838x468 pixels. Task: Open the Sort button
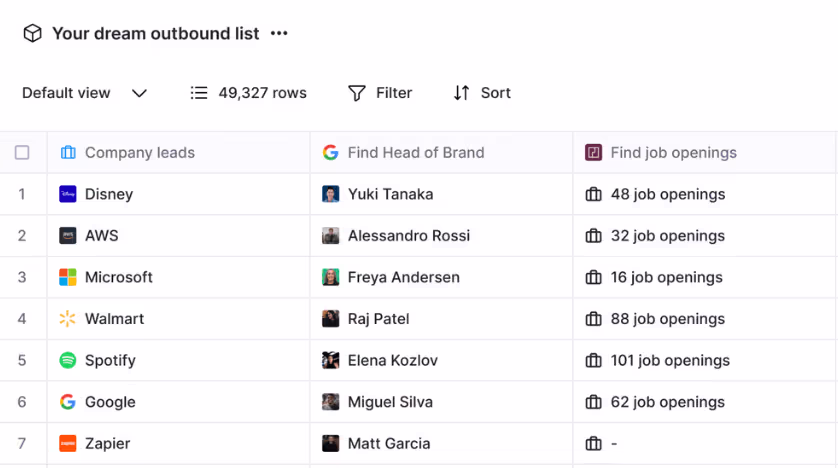482,93
